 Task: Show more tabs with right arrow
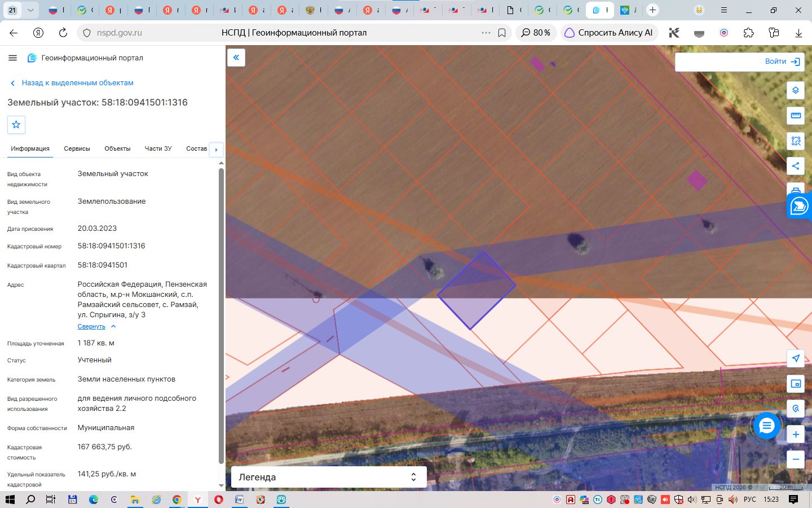point(217,150)
